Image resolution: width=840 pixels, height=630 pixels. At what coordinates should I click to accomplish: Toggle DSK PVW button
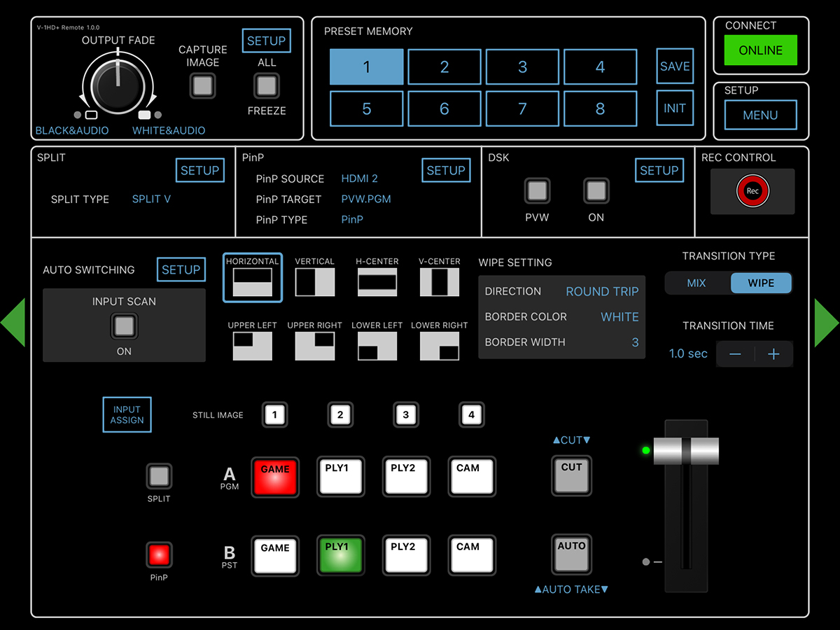point(537,191)
